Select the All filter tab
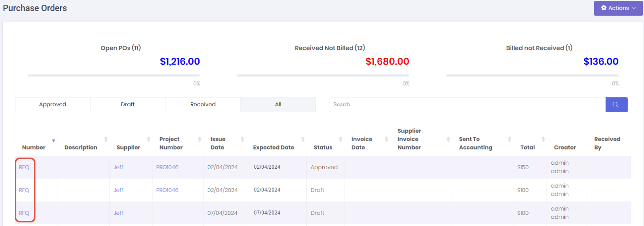644x226 pixels. [278, 105]
